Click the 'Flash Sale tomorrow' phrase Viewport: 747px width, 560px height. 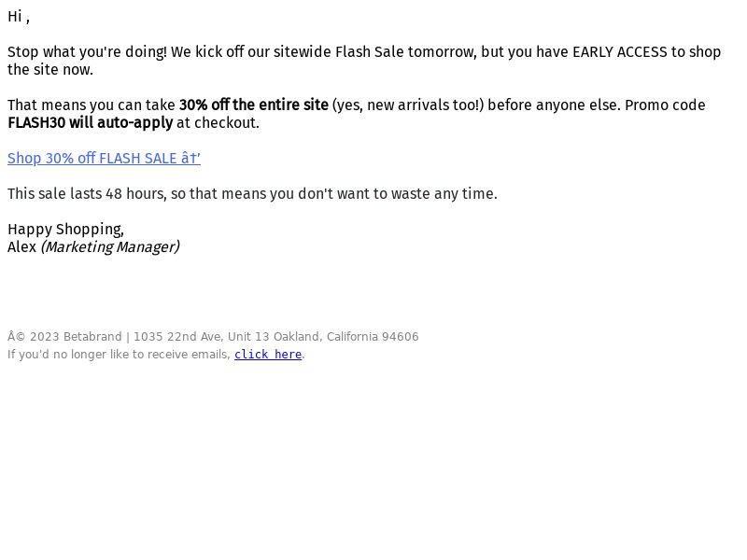pos(406,52)
